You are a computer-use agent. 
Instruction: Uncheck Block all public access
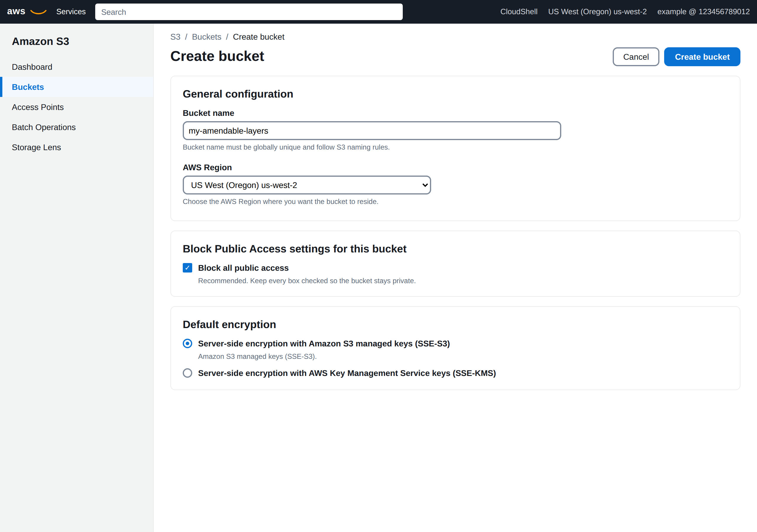click(x=187, y=268)
